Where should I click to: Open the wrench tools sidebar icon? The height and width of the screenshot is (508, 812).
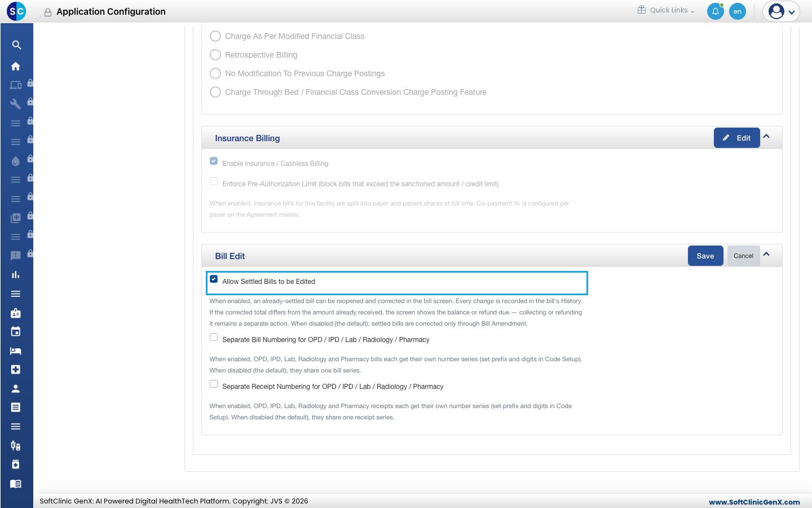tap(16, 104)
